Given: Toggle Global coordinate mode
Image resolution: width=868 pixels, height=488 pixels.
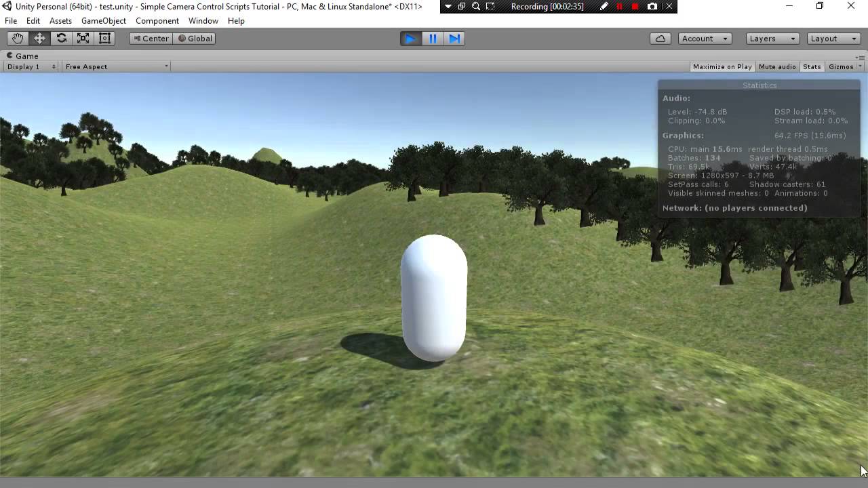Looking at the screenshot, I should [195, 39].
